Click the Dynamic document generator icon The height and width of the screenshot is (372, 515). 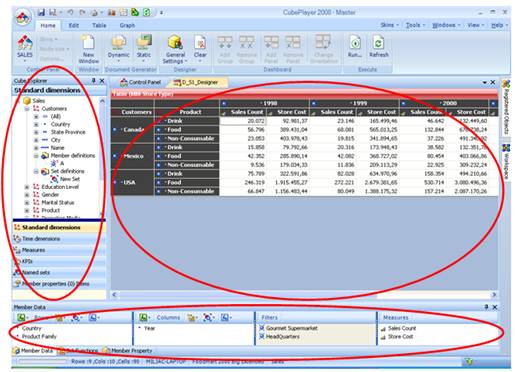point(118,47)
